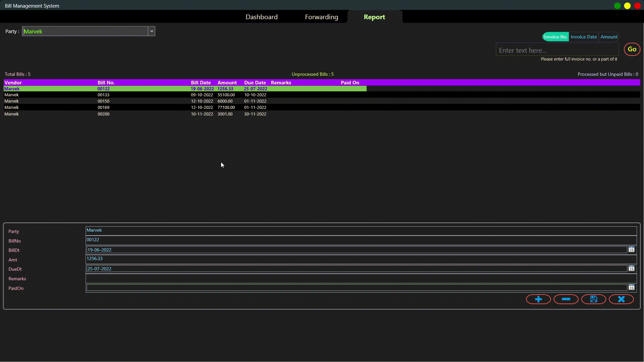Screen dimensions: 644x362
Task: Click the Delete bill icon
Action: (566, 300)
